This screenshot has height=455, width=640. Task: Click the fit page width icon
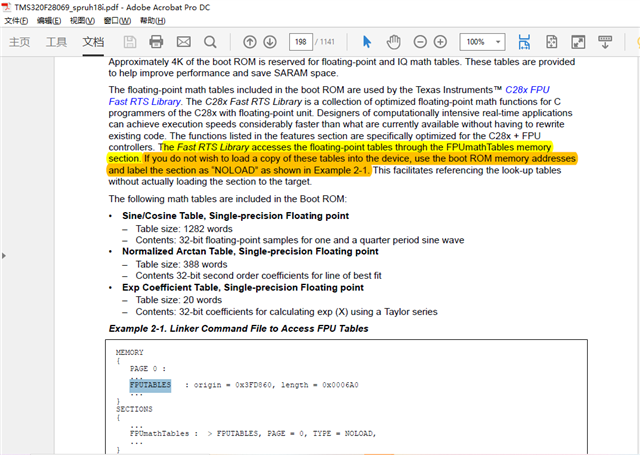(524, 42)
